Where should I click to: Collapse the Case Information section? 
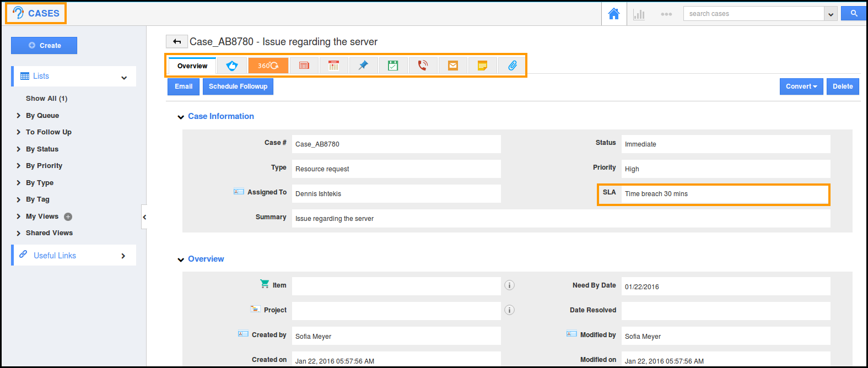pos(181,117)
